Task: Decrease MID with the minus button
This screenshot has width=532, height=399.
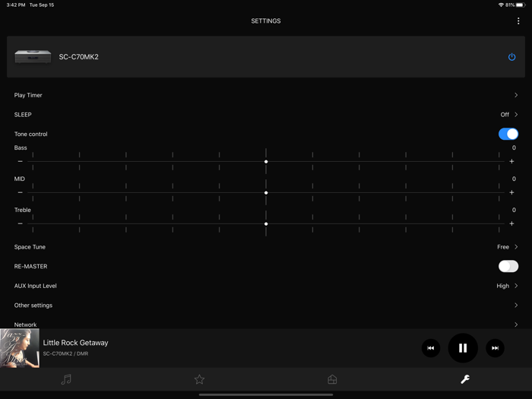Action: pos(21,193)
